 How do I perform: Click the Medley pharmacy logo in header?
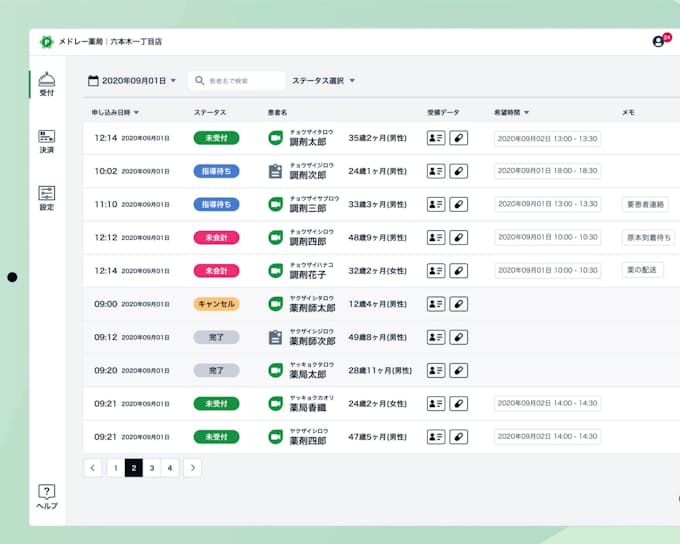pyautogui.click(x=46, y=42)
